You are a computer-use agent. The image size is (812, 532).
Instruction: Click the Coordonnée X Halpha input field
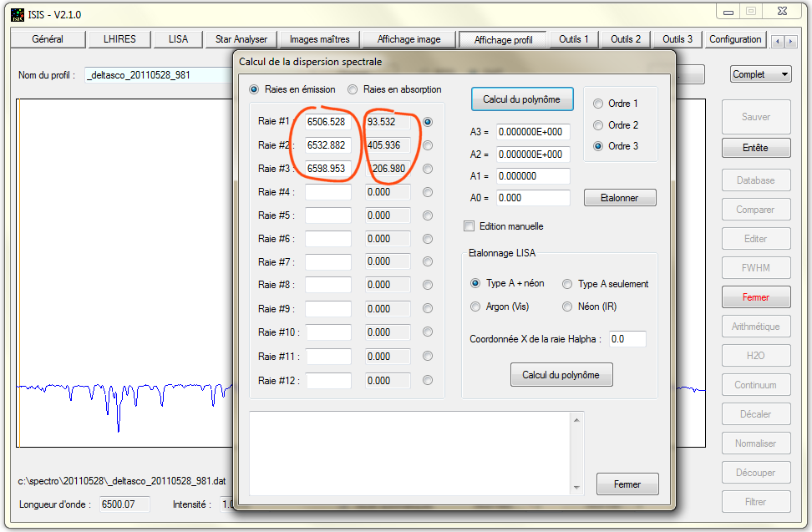click(627, 339)
